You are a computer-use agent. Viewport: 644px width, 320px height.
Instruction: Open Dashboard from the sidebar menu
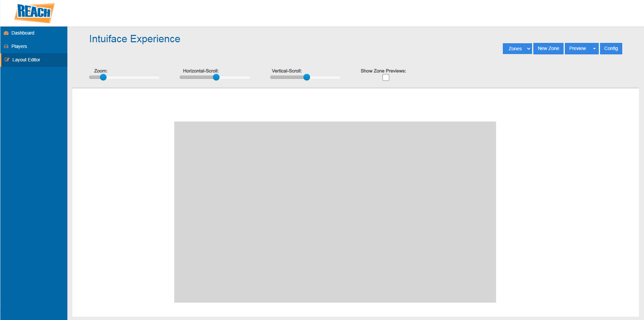[x=23, y=33]
